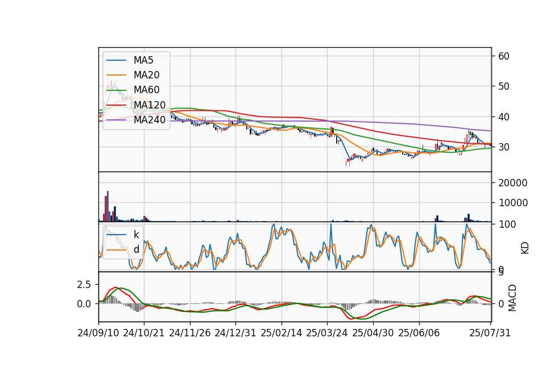546x392 pixels.
Task: Click the 'k' legend label in KD panel
Action: pos(136,235)
